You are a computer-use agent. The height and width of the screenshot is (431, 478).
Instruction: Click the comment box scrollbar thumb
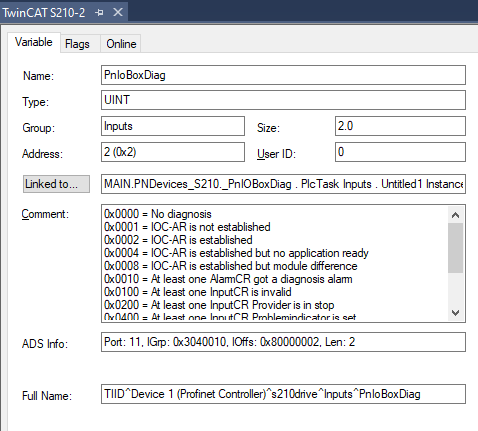click(x=455, y=248)
